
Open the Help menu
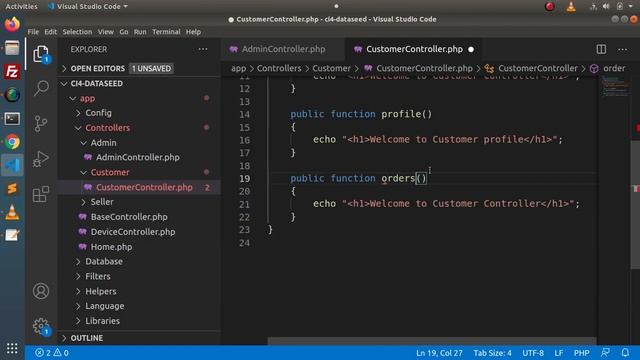click(193, 32)
